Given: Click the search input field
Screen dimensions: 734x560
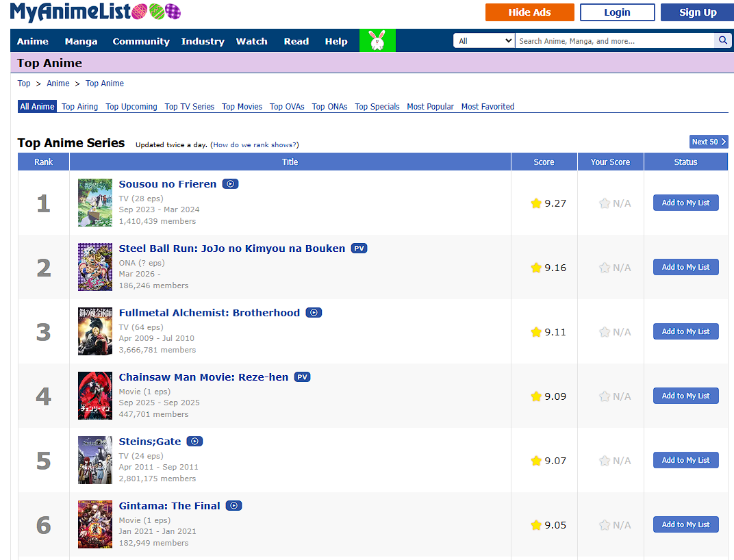Looking at the screenshot, I should coord(615,41).
